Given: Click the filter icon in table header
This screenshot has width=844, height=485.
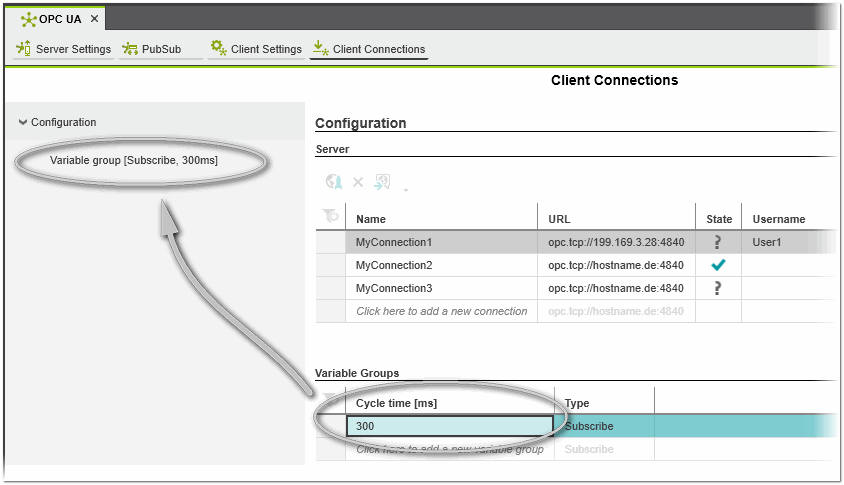Looking at the screenshot, I should click(x=331, y=217).
